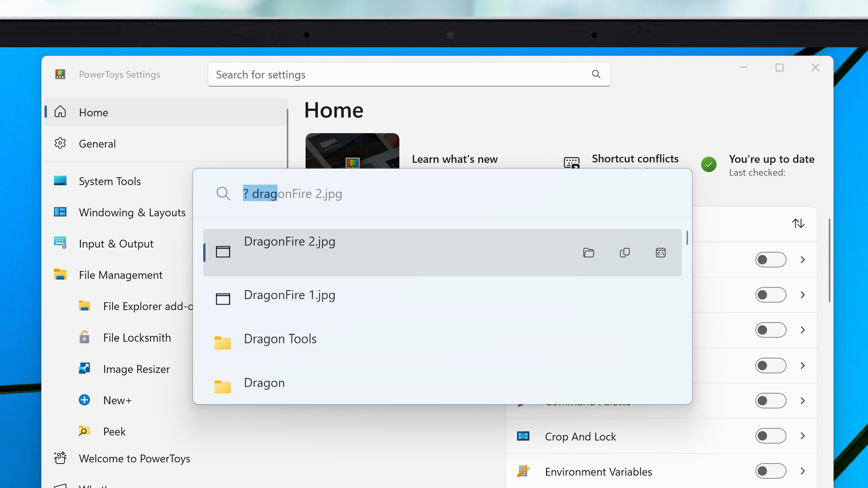Screen dimensions: 868x488
Task: Toggle the Crop And Lock switch
Action: pos(770,436)
